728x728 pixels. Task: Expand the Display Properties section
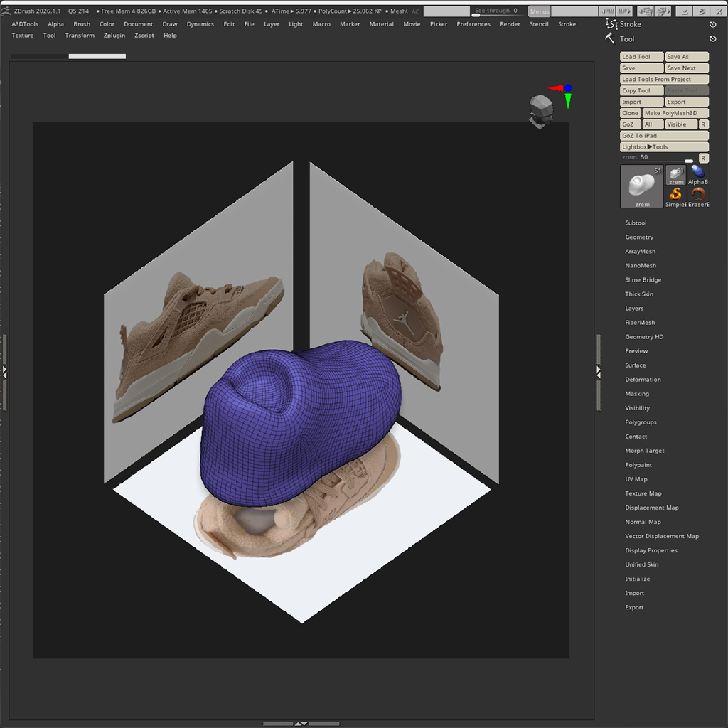tap(651, 550)
